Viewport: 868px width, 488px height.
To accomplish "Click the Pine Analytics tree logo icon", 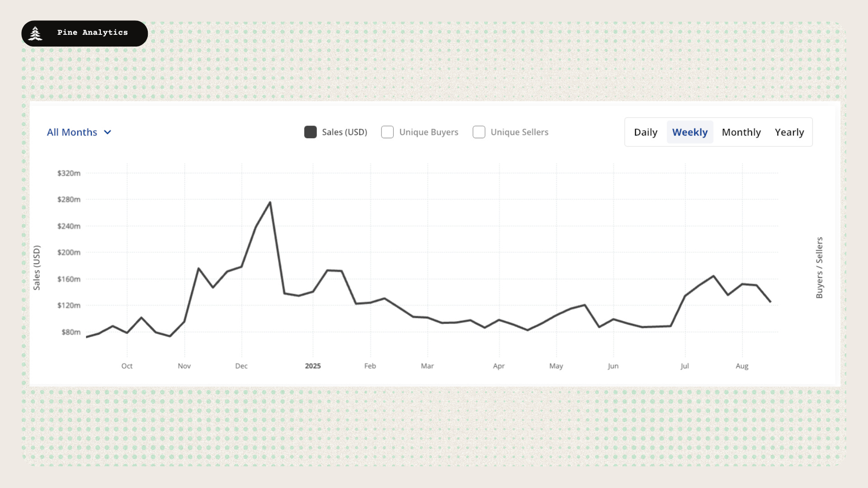I will point(35,33).
